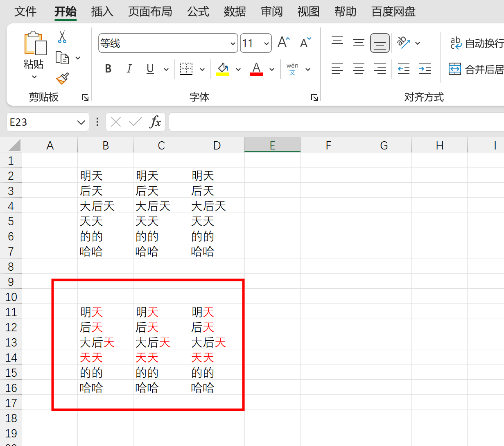Open phonetic guide dropdown arrow
This screenshot has height=446, width=504.
[x=308, y=69]
